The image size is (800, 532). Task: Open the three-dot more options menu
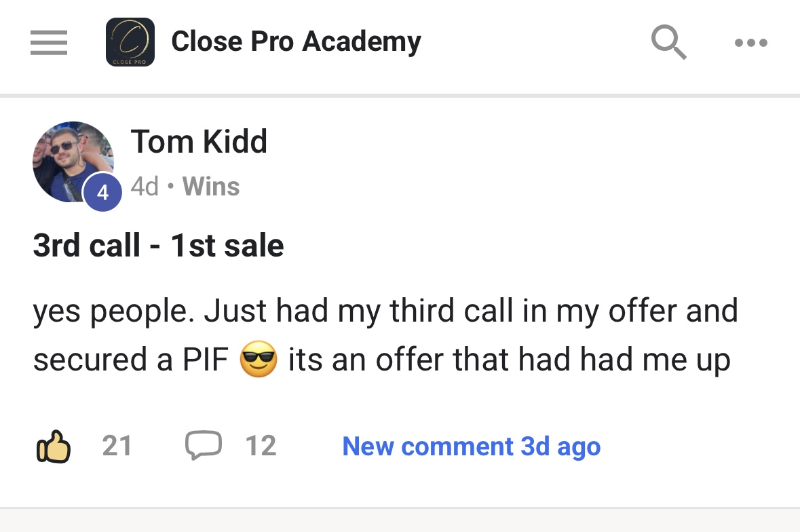click(x=751, y=42)
